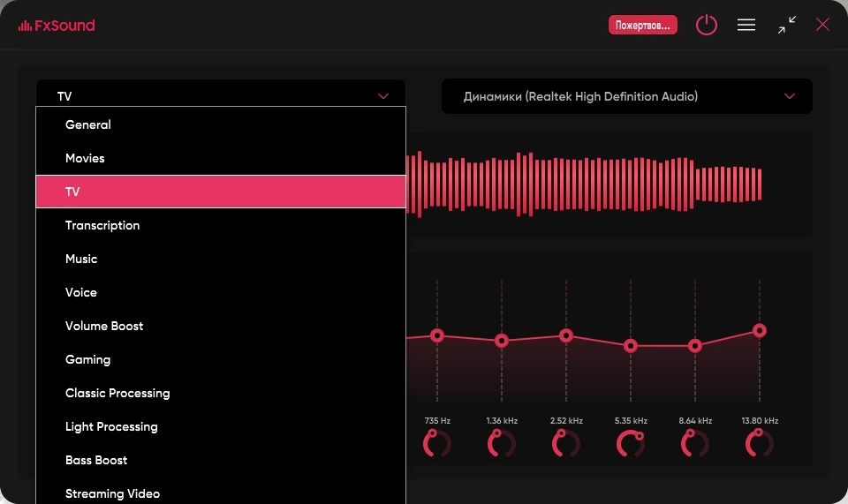Adjust the 13.80 kHz frequency knob

pyautogui.click(x=760, y=443)
